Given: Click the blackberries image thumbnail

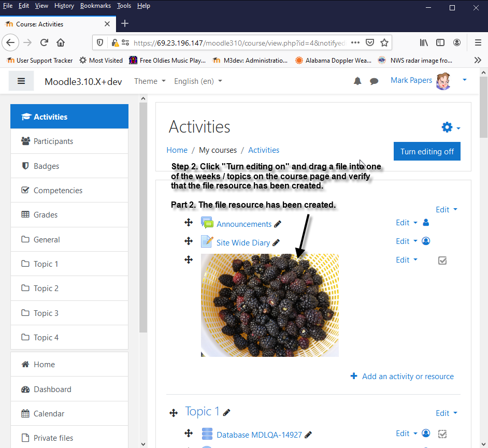Looking at the screenshot, I should pyautogui.click(x=270, y=305).
